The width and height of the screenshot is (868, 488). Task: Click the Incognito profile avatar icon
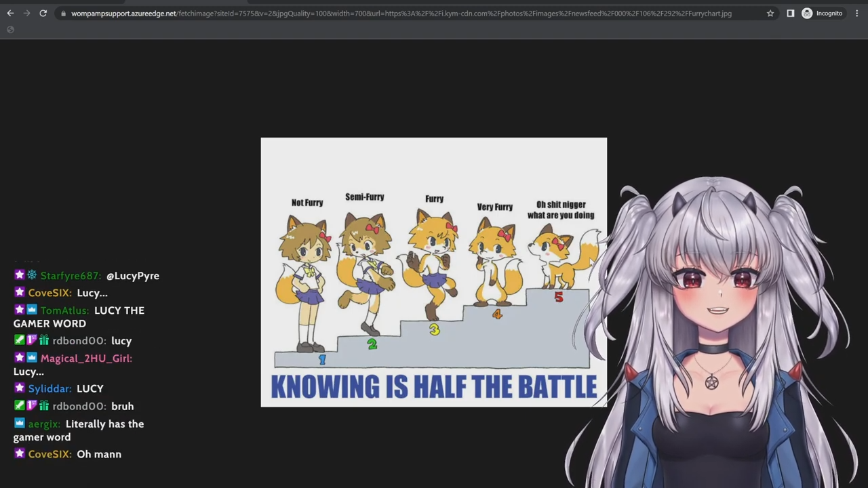click(807, 13)
